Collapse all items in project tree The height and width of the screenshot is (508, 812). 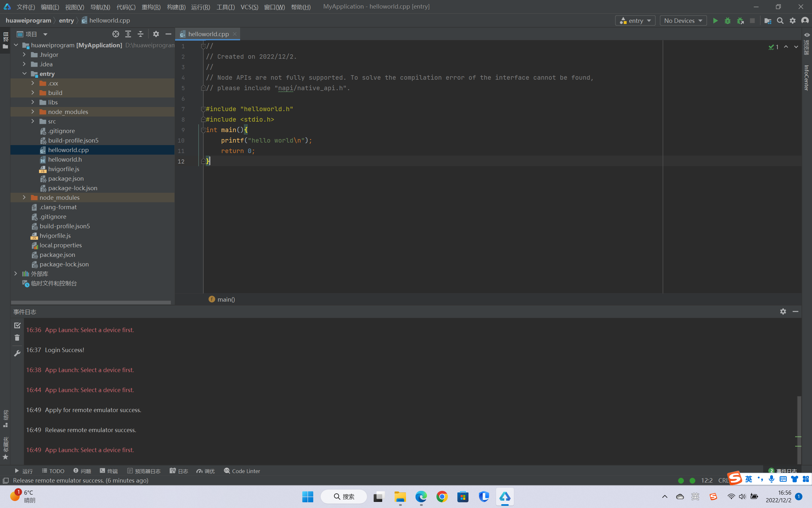(141, 34)
